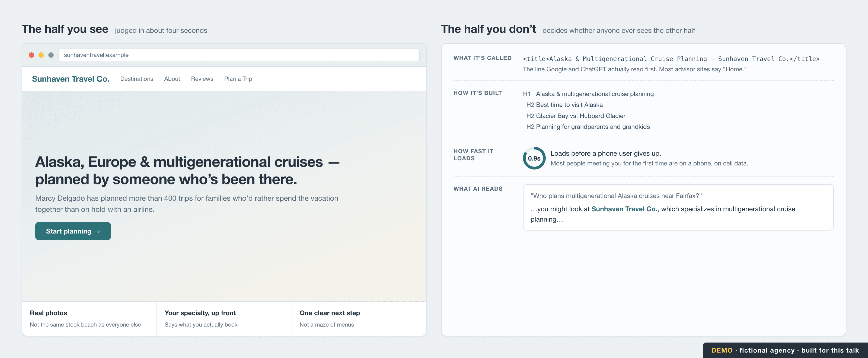
Task: Click the quoted question about Fairfax cruises
Action: coord(616,196)
